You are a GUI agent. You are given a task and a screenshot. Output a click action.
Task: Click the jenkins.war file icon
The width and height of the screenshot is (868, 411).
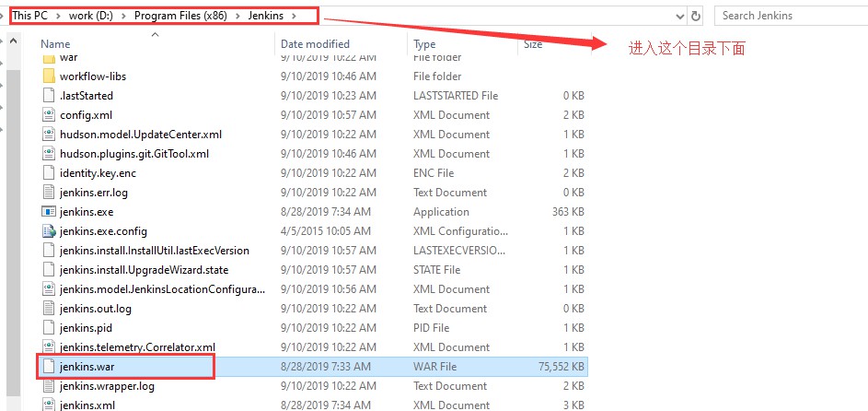coord(50,367)
